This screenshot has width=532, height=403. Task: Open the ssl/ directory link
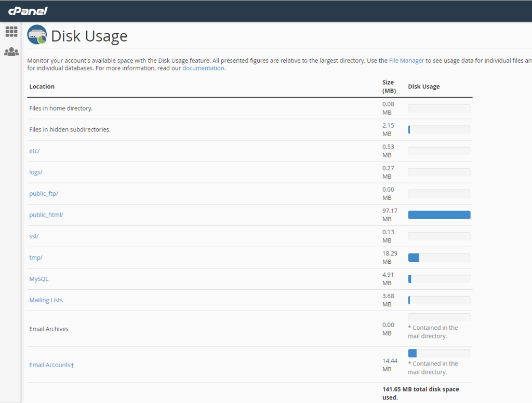pyautogui.click(x=34, y=236)
